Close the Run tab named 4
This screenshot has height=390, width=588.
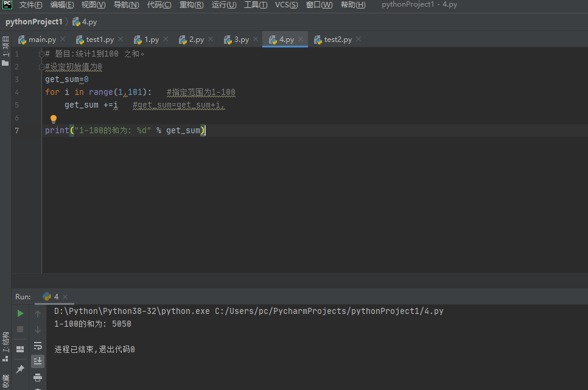point(65,297)
